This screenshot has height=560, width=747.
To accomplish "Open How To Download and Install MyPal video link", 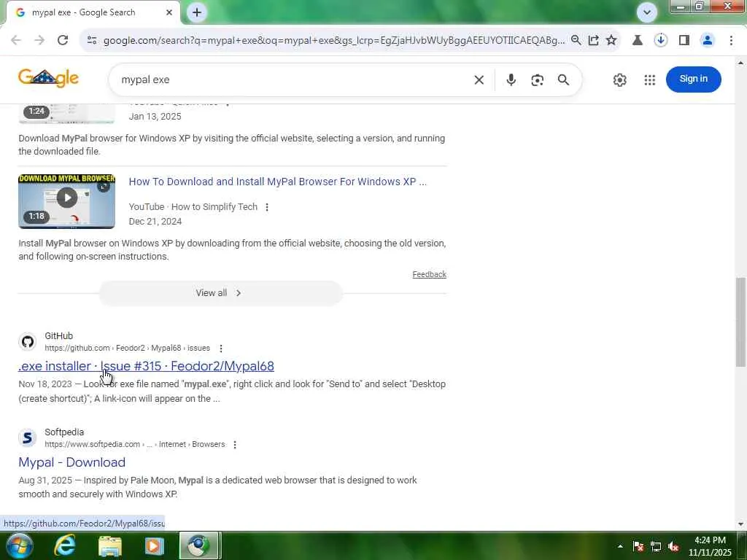I will [277, 182].
